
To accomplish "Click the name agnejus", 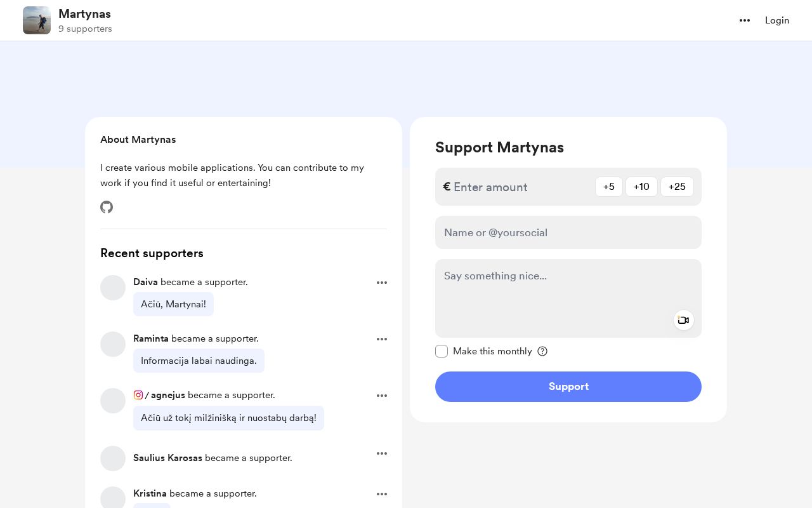I will [168, 395].
